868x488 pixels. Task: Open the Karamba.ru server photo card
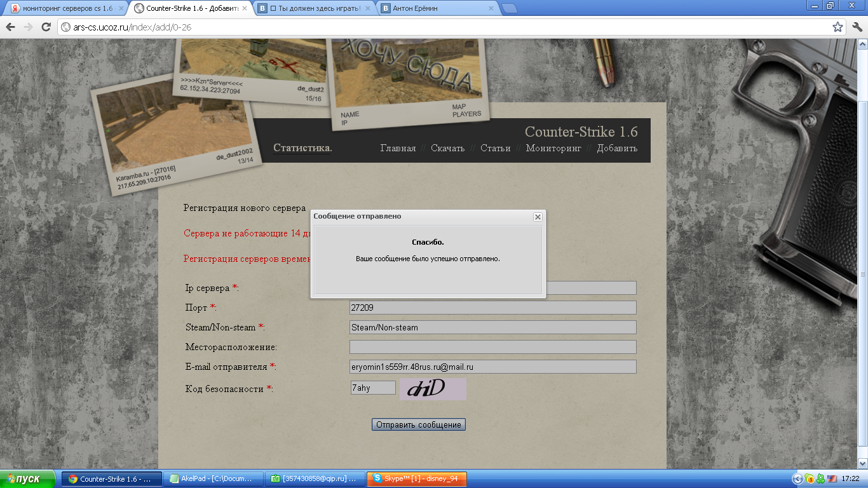click(176, 134)
